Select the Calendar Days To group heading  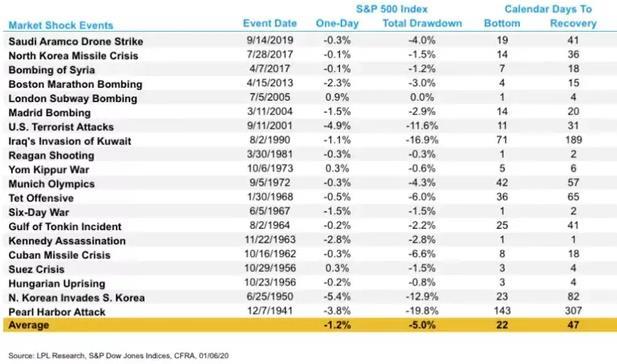tap(548, 9)
